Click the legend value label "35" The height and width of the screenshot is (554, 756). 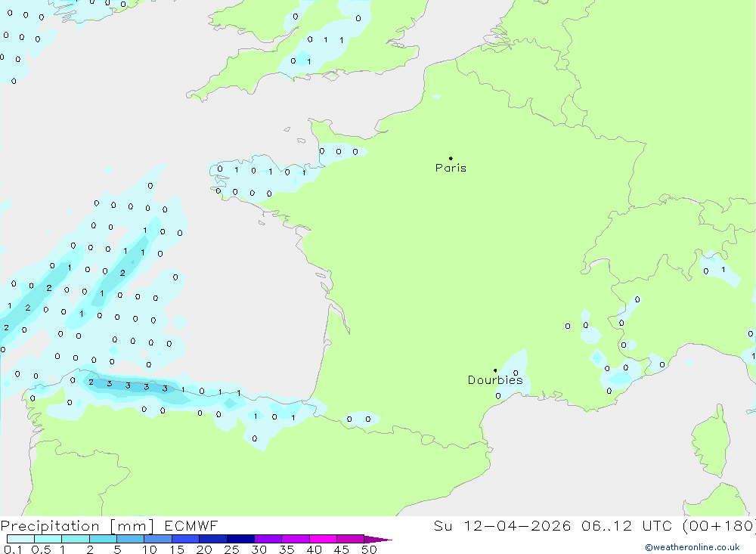287,549
